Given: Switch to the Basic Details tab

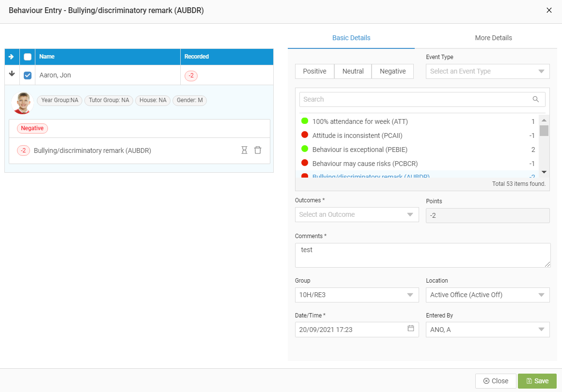Looking at the screenshot, I should (x=351, y=38).
